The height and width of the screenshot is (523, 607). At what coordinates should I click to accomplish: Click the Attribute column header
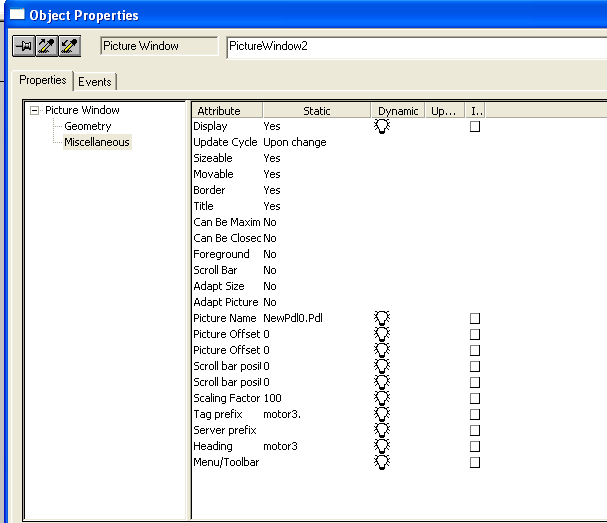click(x=226, y=111)
